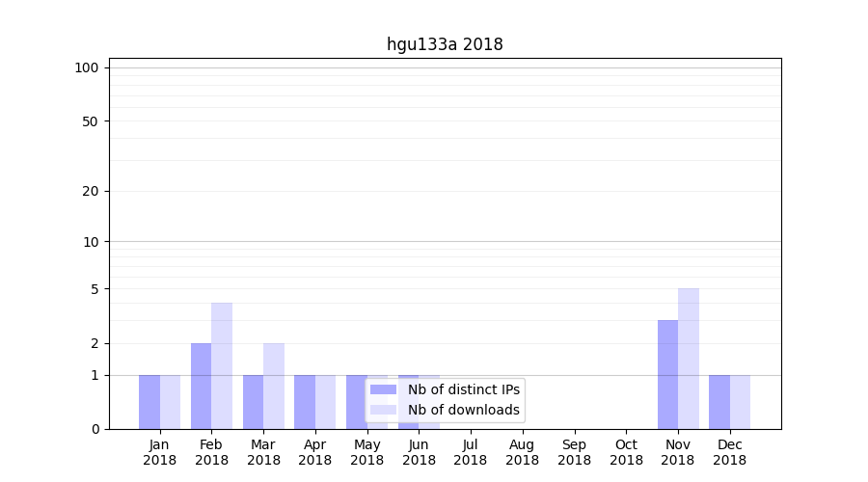Click the chart title hgu133a 2018
868x482 pixels.
(x=445, y=44)
